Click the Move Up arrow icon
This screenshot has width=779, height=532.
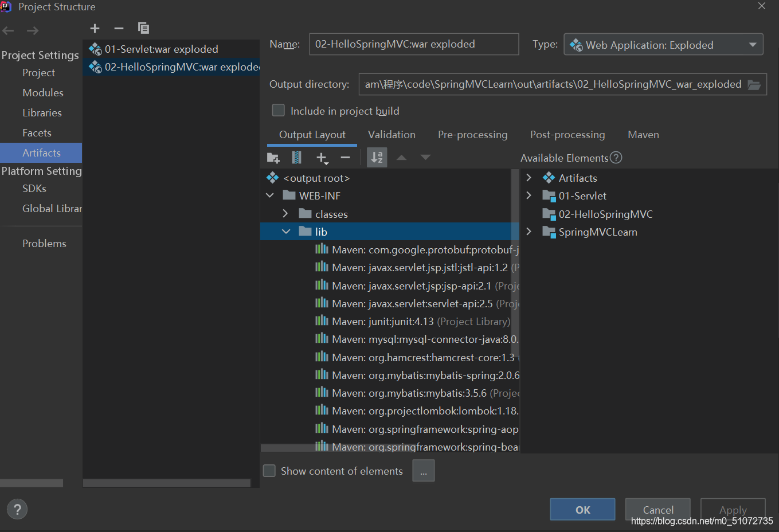[402, 158]
